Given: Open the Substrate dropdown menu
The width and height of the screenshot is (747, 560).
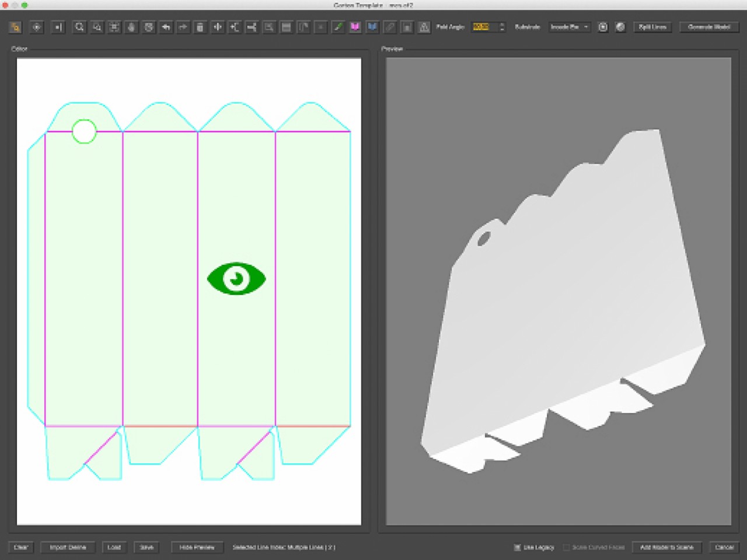Looking at the screenshot, I should pos(570,27).
